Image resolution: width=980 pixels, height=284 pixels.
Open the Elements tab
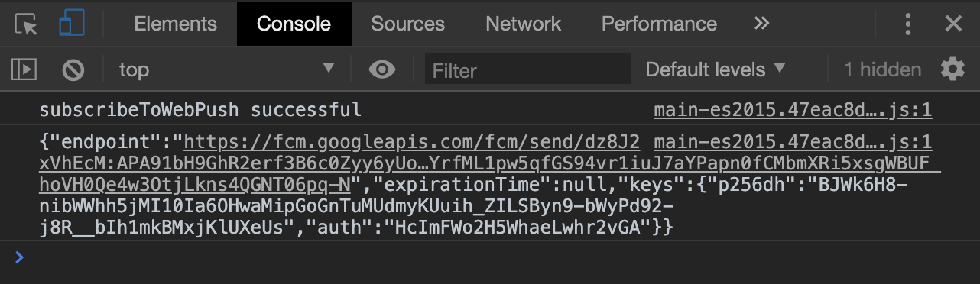click(175, 24)
